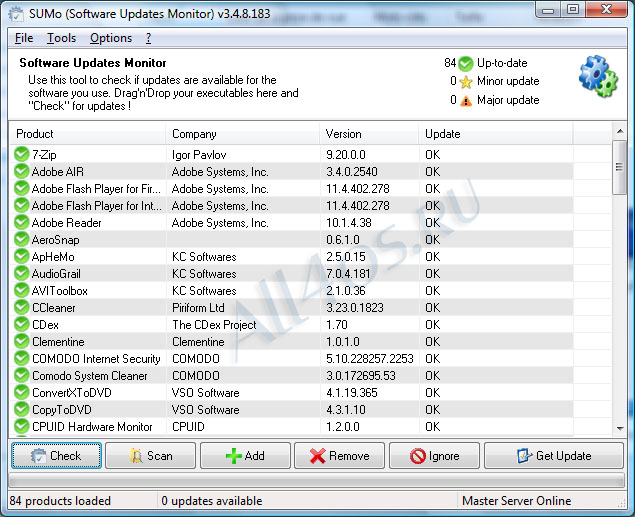Click the progress bar above status bar
The height and width of the screenshot is (517, 635).
(316, 481)
